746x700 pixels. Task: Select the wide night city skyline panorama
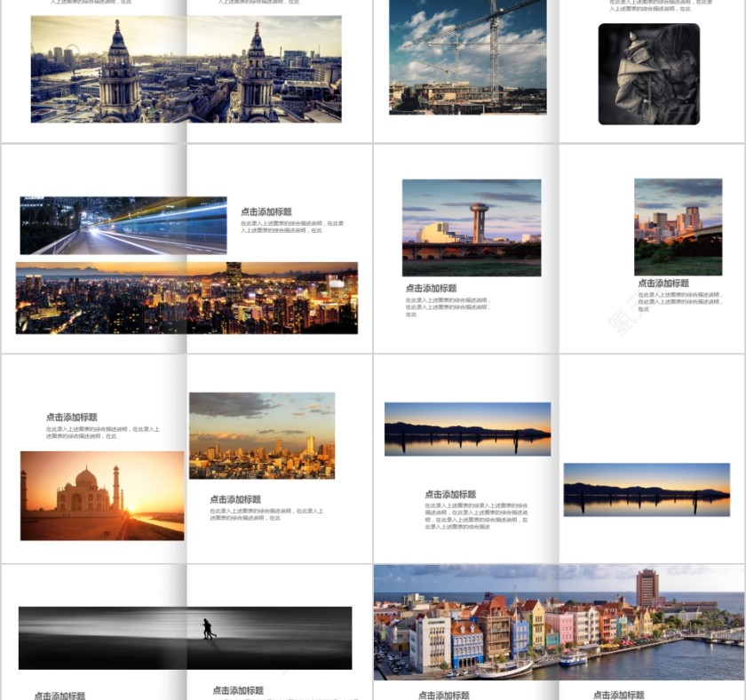click(186, 298)
